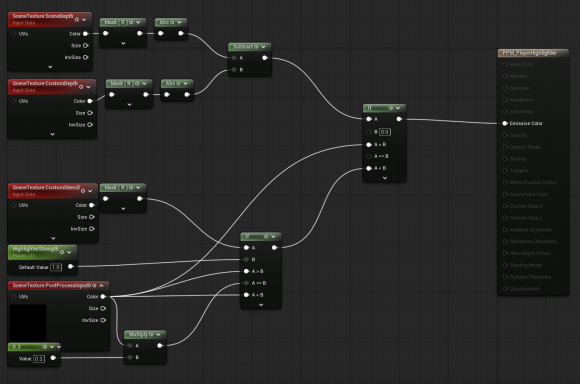Select the Mask (R) node title fed by CustomDepth

pyautogui.click(x=122, y=84)
